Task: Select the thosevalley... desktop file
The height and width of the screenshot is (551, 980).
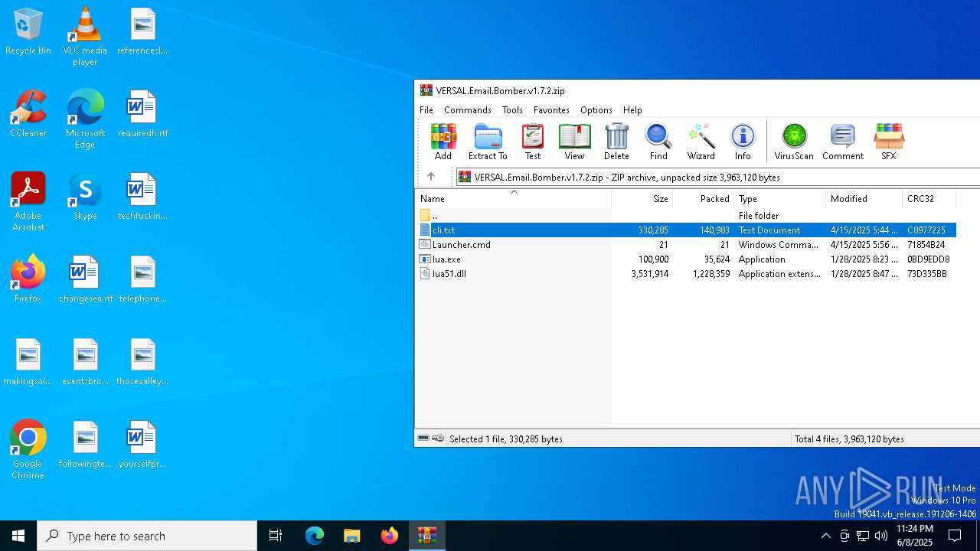Action: coord(142,363)
